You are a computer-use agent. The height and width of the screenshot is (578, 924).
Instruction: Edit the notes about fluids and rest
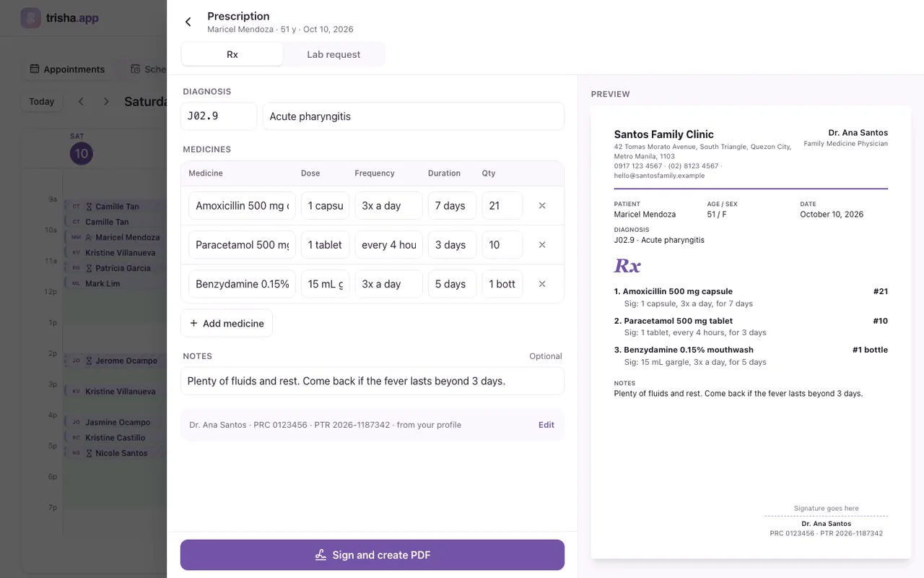pos(372,381)
